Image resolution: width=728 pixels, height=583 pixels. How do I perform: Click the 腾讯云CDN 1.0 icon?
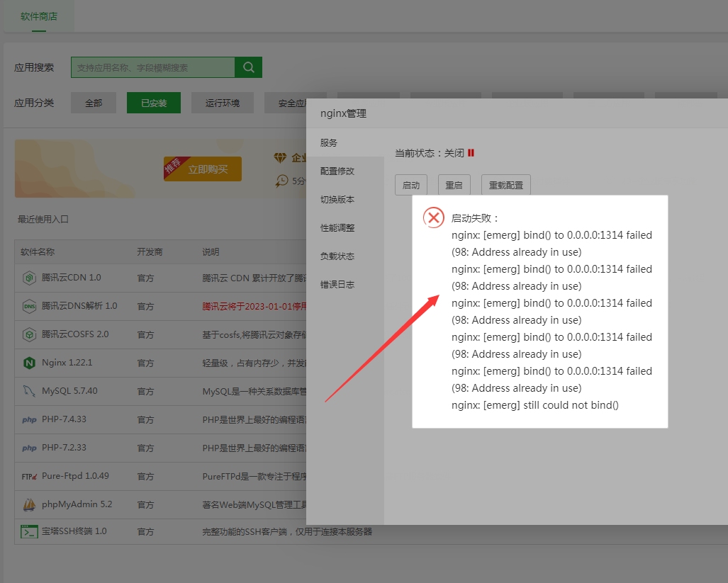(x=29, y=278)
